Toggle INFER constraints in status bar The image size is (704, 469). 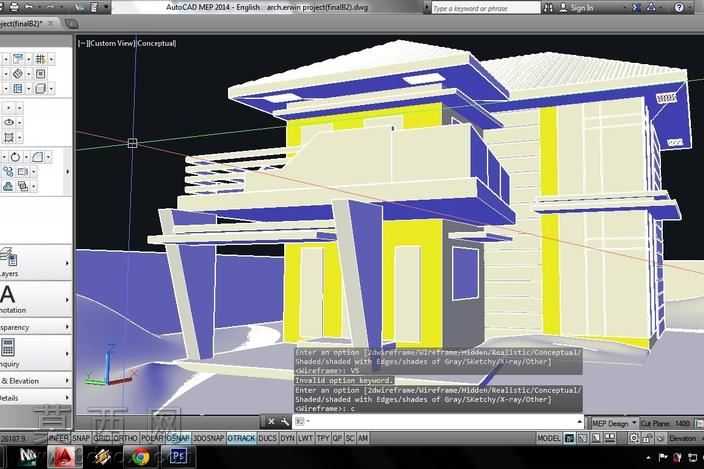59,438
